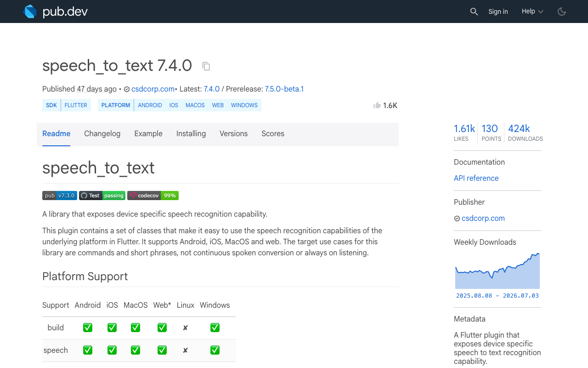Image resolution: width=588 pixels, height=368 pixels.
Task: Click the 424k downloads count
Action: pos(526,132)
